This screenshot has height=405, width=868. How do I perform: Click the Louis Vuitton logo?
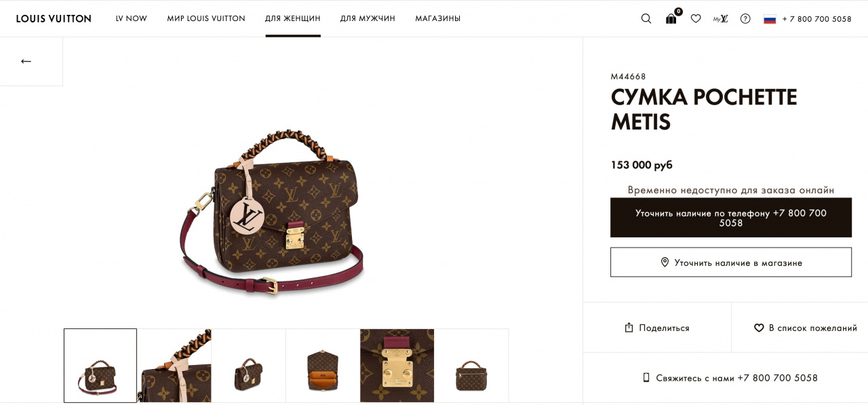pos(54,18)
